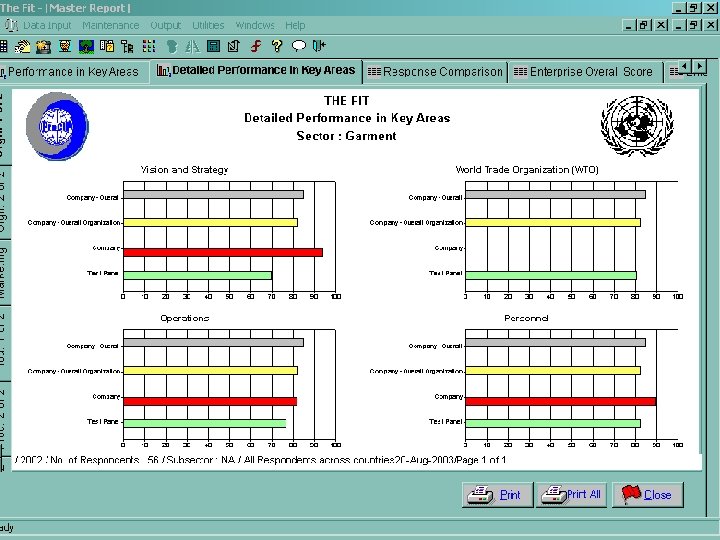Click the documents with padlock toolbar icon

click(107, 46)
